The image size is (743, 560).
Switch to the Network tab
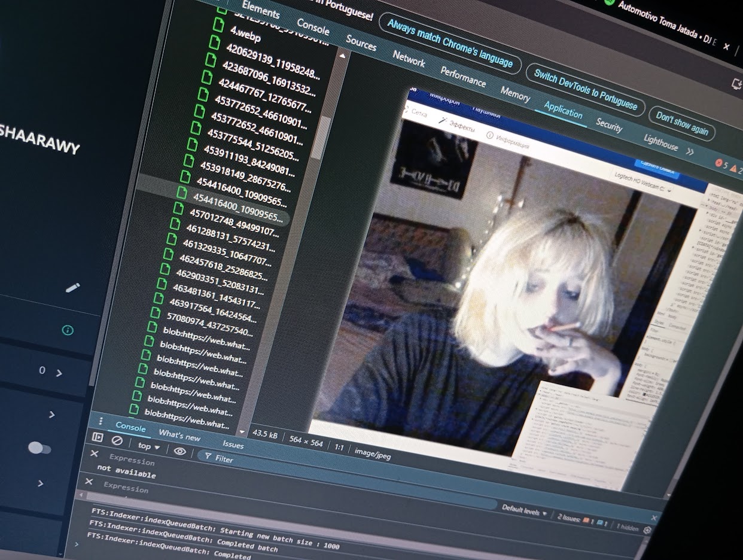click(x=409, y=59)
